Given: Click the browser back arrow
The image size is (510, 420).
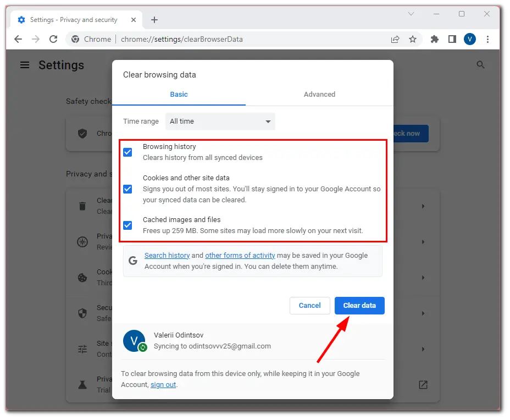Looking at the screenshot, I should pyautogui.click(x=18, y=40).
